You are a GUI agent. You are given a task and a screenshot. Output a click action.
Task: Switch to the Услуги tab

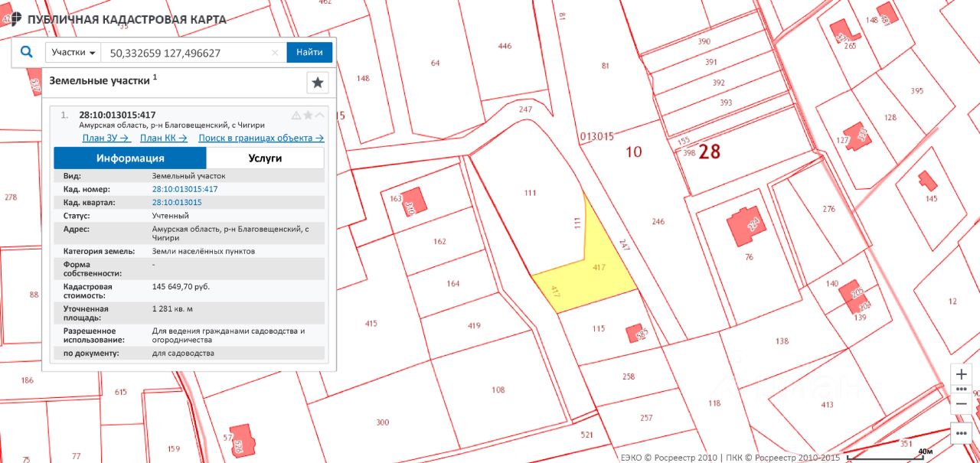point(265,158)
